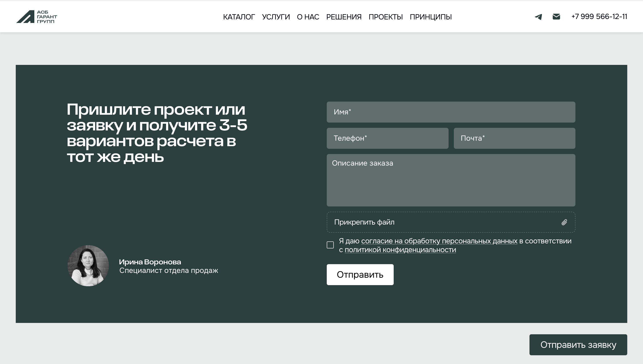Viewport: 643px width, 364px height.
Task: Navigate to О НАС section
Action: point(308,17)
